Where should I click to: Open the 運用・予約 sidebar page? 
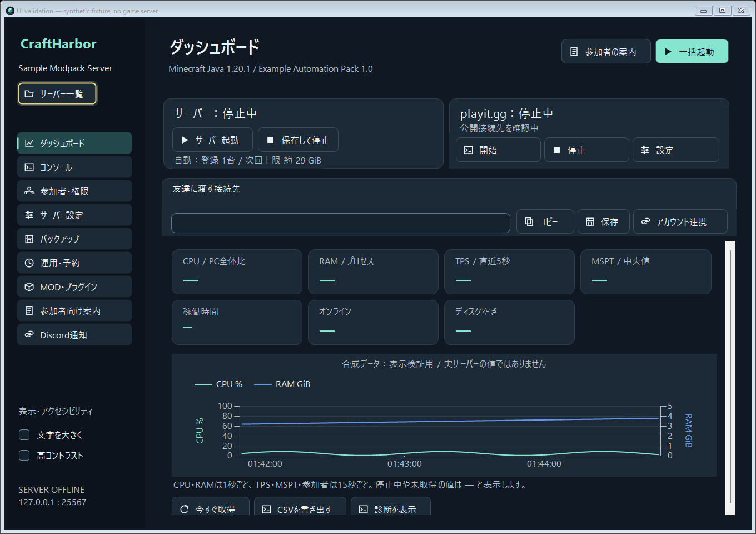click(74, 263)
